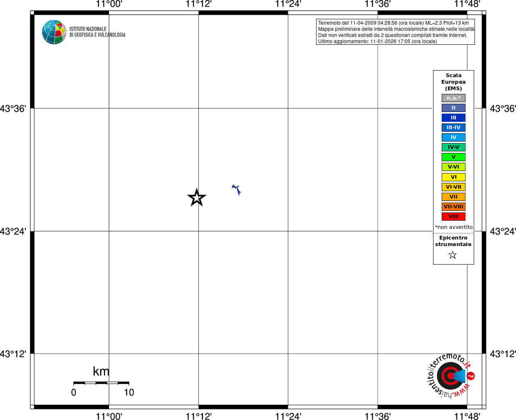
Task: Click the legend epicentro strumentale star
Action: coord(453,255)
